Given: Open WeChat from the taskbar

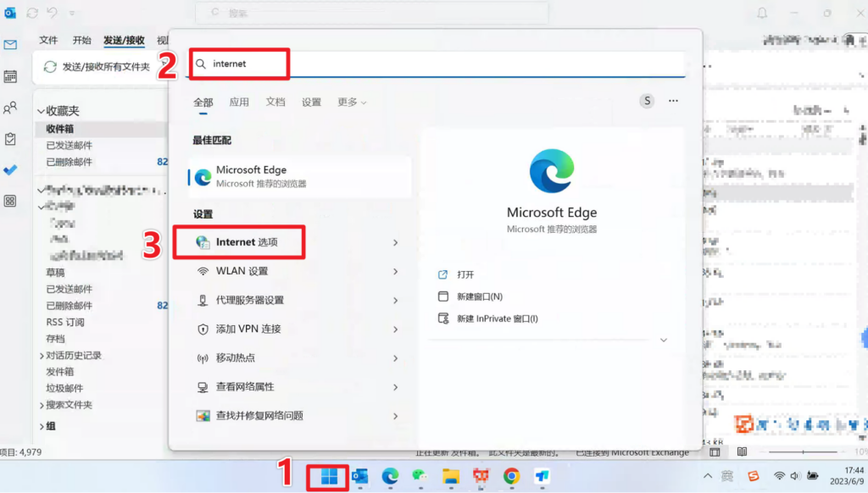Looking at the screenshot, I should click(x=420, y=476).
